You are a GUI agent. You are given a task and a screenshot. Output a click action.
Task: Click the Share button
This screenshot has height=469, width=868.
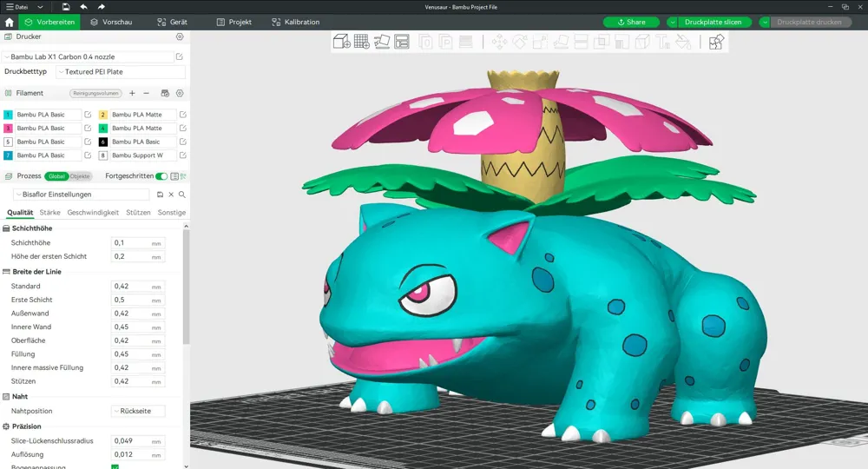tap(631, 23)
